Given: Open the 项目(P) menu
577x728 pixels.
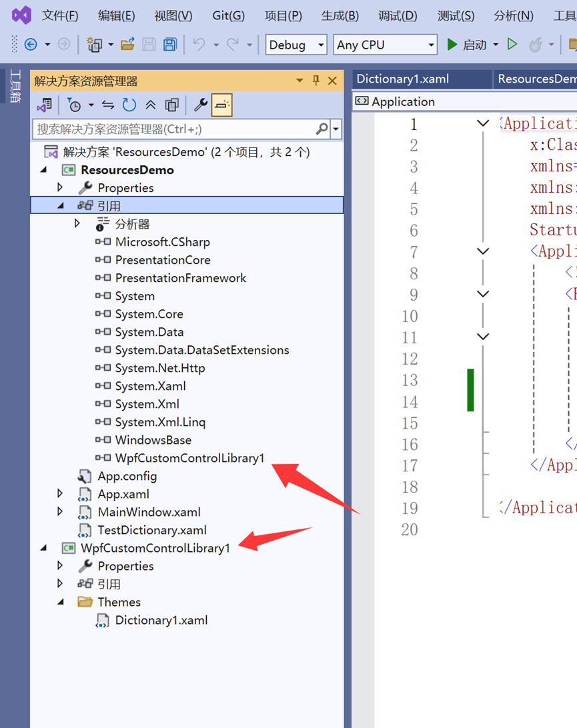Looking at the screenshot, I should 283,16.
